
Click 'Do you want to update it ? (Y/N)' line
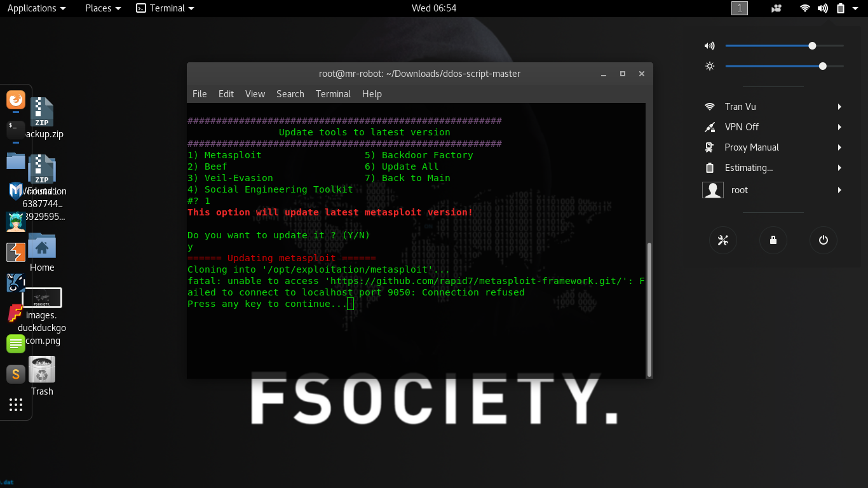click(278, 235)
